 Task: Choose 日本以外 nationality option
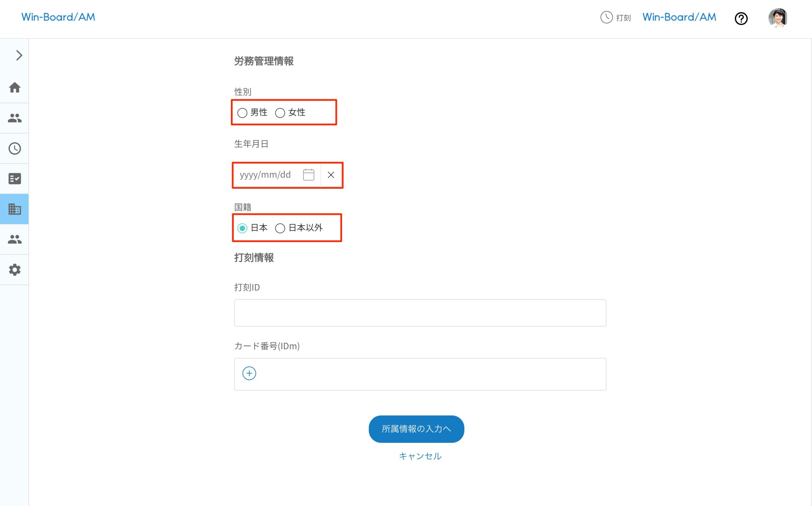coord(280,228)
